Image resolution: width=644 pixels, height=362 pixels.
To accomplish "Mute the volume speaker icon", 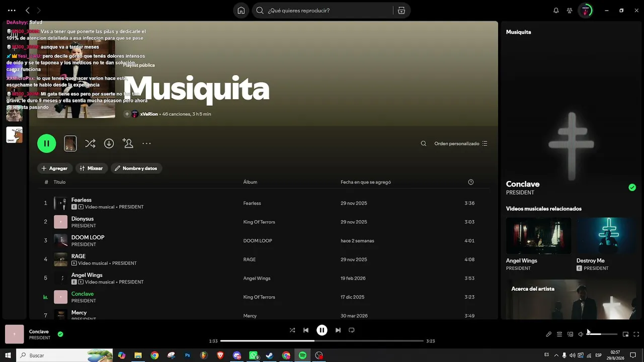I will pos(581,334).
